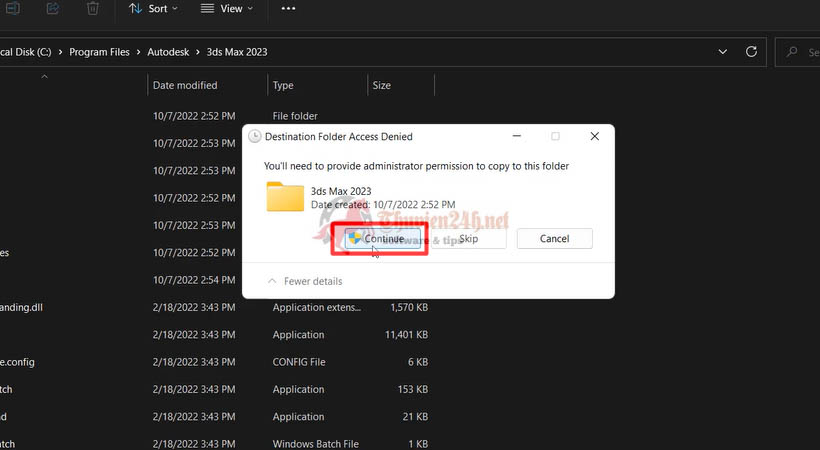
Task: Sort by Date modified column header
Action: (x=186, y=86)
